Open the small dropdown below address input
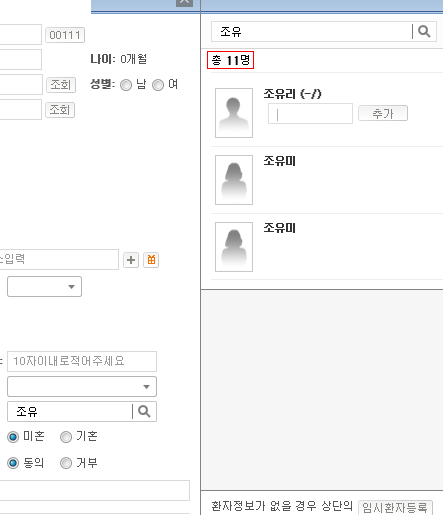This screenshot has width=443, height=515. [44, 287]
